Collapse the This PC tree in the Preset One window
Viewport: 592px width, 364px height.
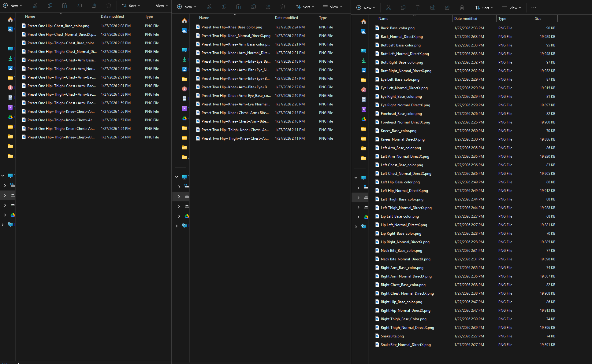tap(3, 175)
